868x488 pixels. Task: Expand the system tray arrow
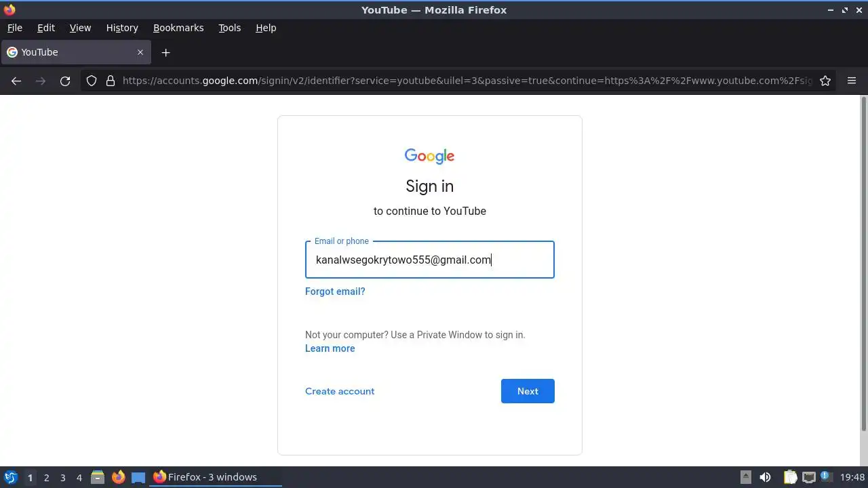click(745, 477)
